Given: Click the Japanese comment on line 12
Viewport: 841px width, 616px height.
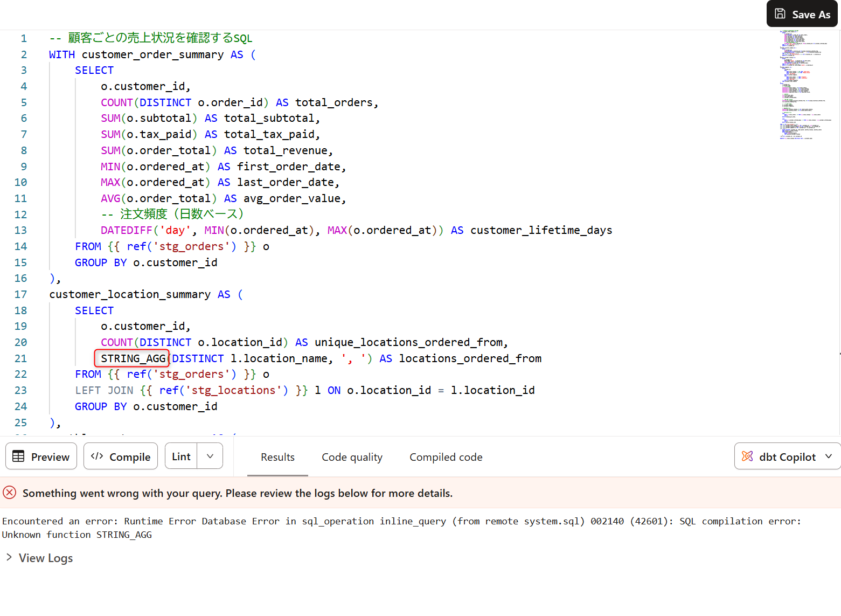Looking at the screenshot, I should pos(172,214).
